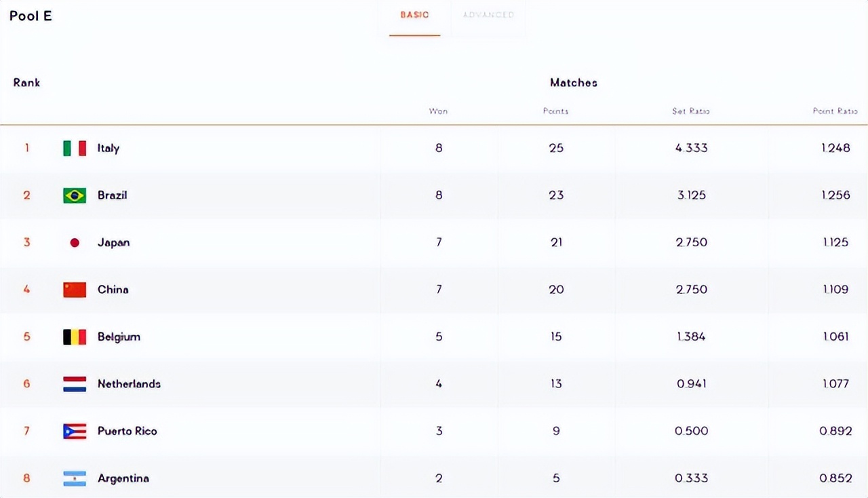Image resolution: width=868 pixels, height=498 pixels.
Task: Click the Argentina flag icon
Action: tap(75, 478)
